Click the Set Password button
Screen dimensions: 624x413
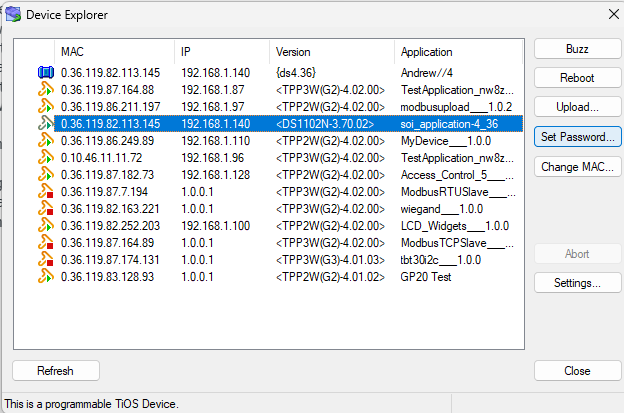tap(577, 137)
